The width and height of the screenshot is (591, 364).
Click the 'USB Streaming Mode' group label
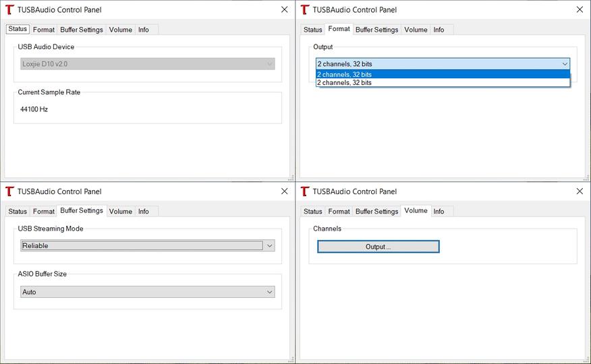point(51,229)
